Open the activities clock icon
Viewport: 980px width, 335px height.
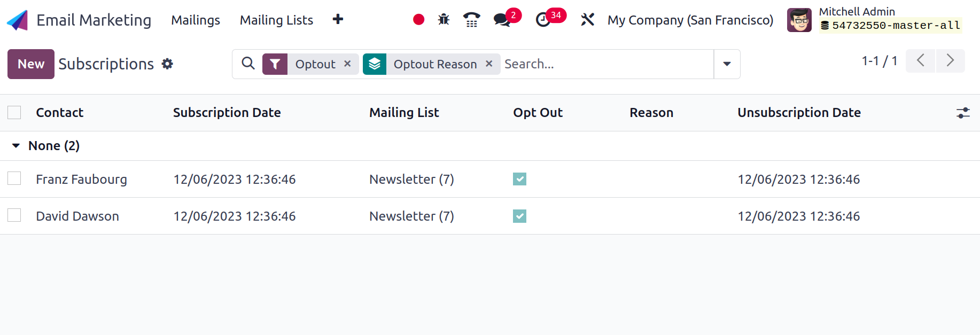pos(543,20)
